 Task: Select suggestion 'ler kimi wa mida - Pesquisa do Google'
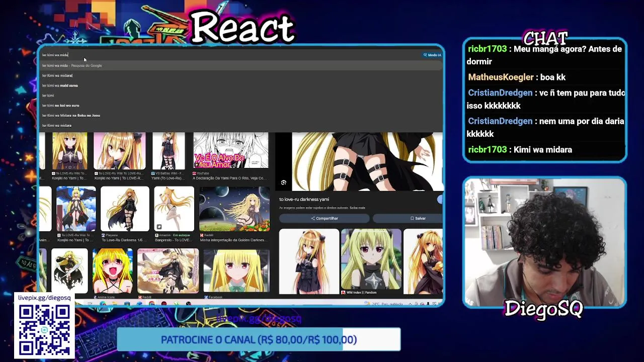(x=241, y=65)
